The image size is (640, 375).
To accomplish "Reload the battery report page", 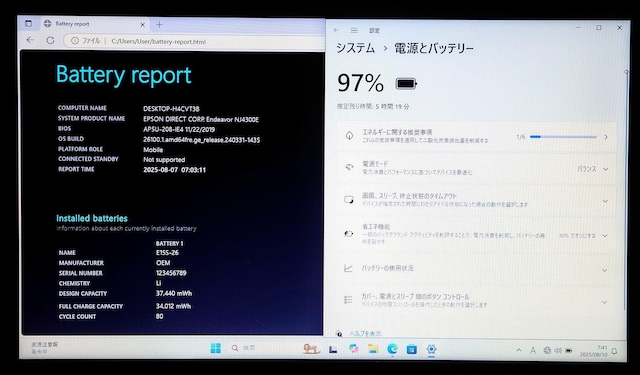I will point(50,40).
